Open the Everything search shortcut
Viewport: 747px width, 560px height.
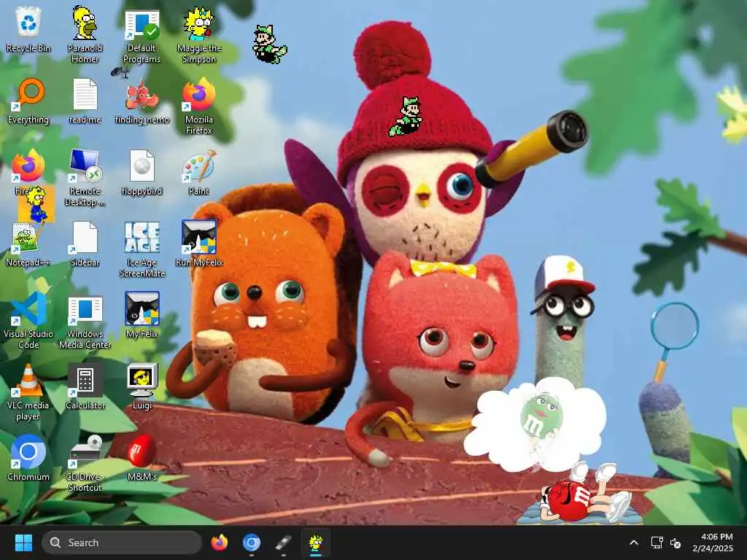pos(28,101)
